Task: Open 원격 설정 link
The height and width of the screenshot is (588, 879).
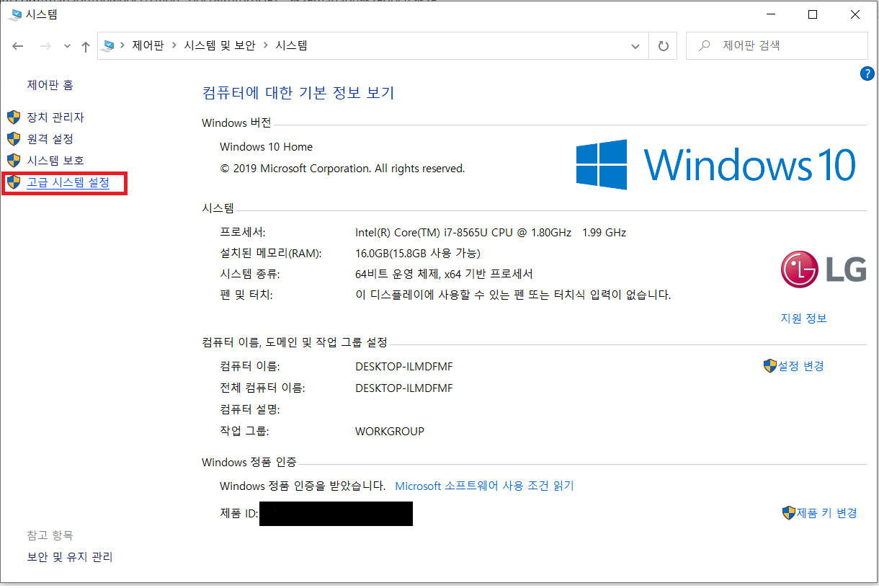Action: (50, 138)
